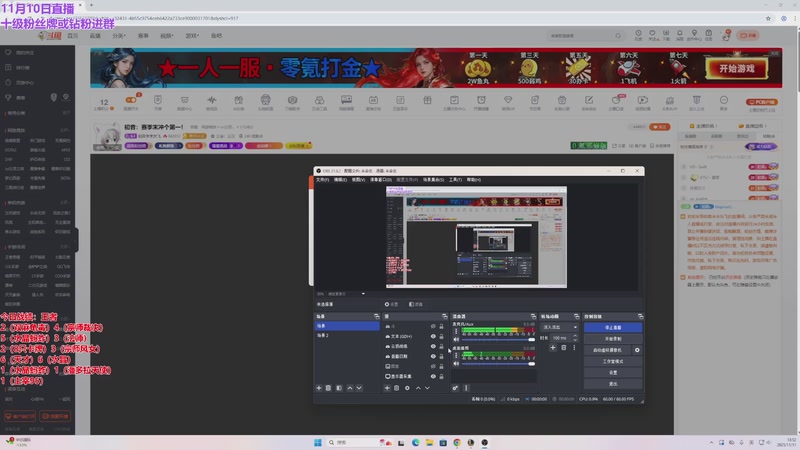Open 麦克风/Aux channel options menu dots

coord(456,331)
